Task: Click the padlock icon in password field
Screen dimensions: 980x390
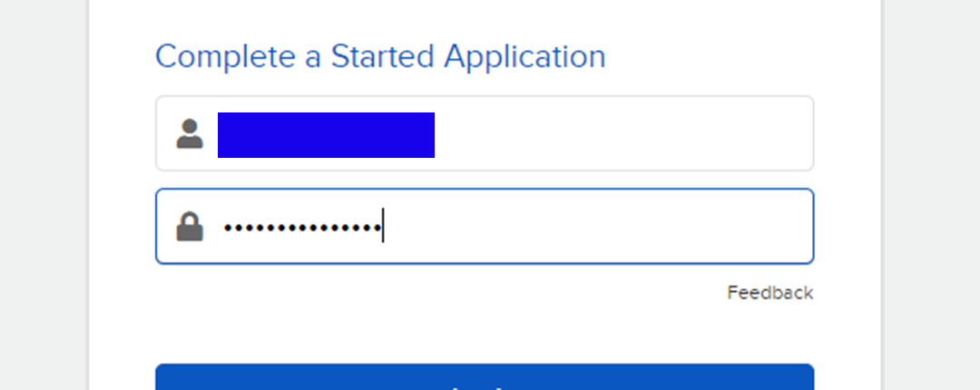Action: coord(190,226)
